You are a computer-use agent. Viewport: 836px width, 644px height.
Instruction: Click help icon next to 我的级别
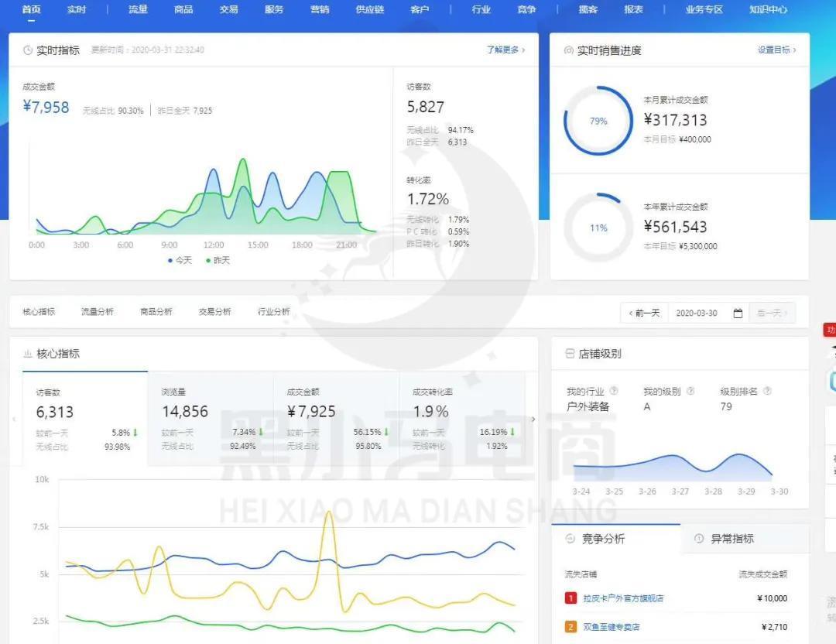pos(690,392)
